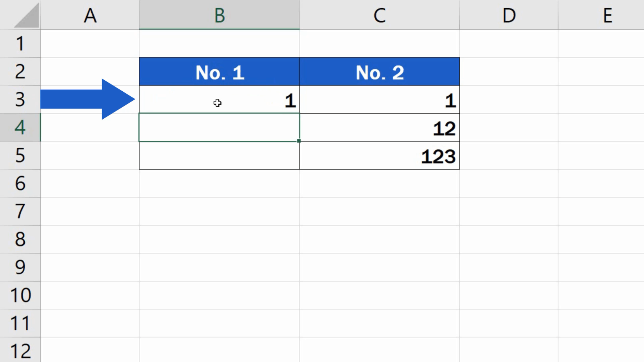Select row header 4
The image size is (644, 362).
tap(20, 128)
